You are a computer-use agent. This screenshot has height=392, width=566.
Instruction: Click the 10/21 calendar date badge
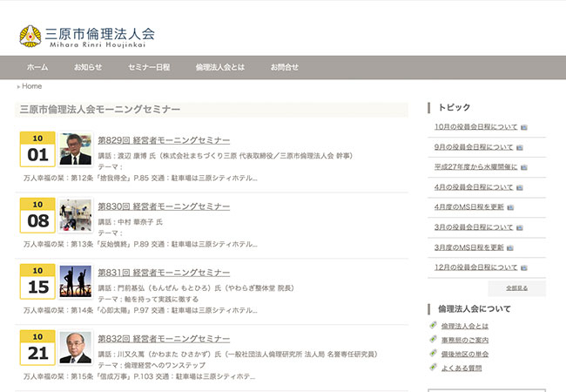37,348
